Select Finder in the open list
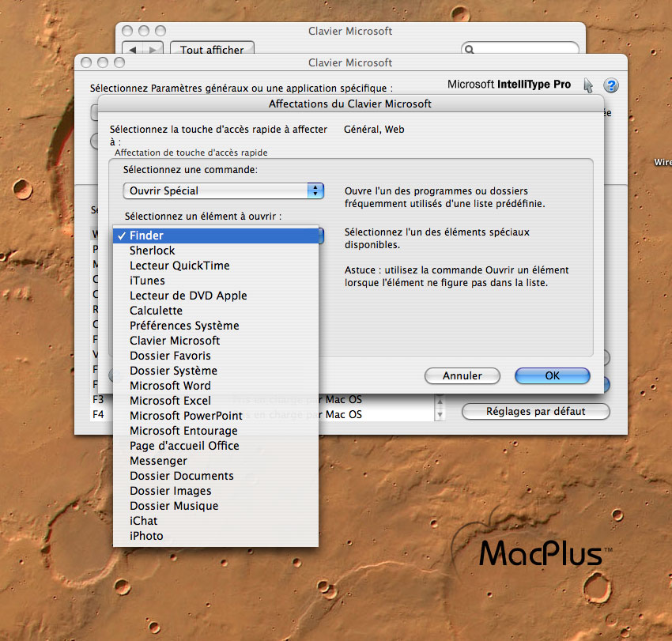The width and height of the screenshot is (672, 641). coord(216,236)
